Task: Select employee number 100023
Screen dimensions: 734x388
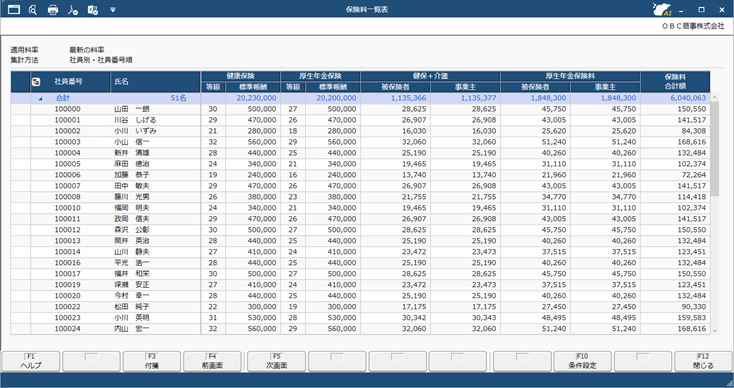Action: (x=67, y=317)
